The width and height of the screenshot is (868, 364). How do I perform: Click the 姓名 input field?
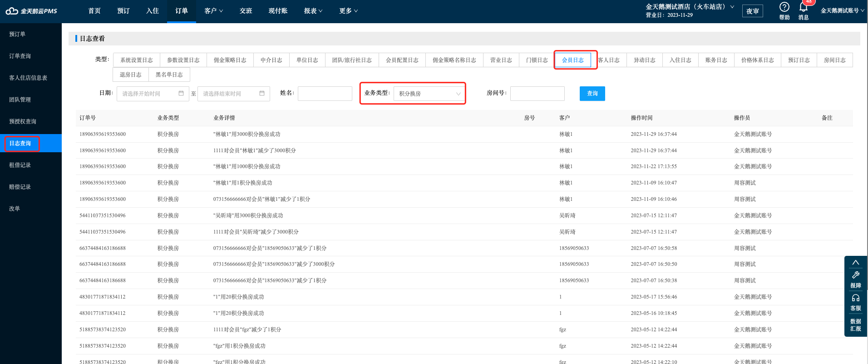click(x=325, y=94)
